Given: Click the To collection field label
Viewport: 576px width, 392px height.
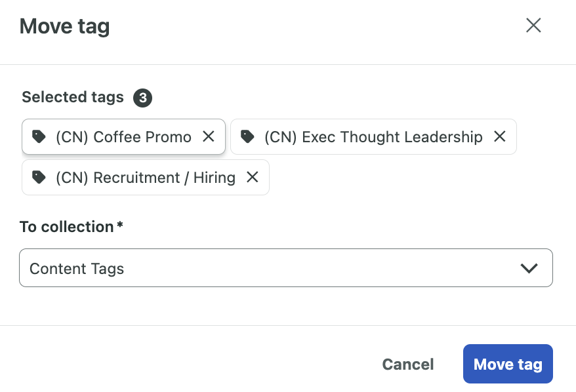Looking at the screenshot, I should [67, 227].
